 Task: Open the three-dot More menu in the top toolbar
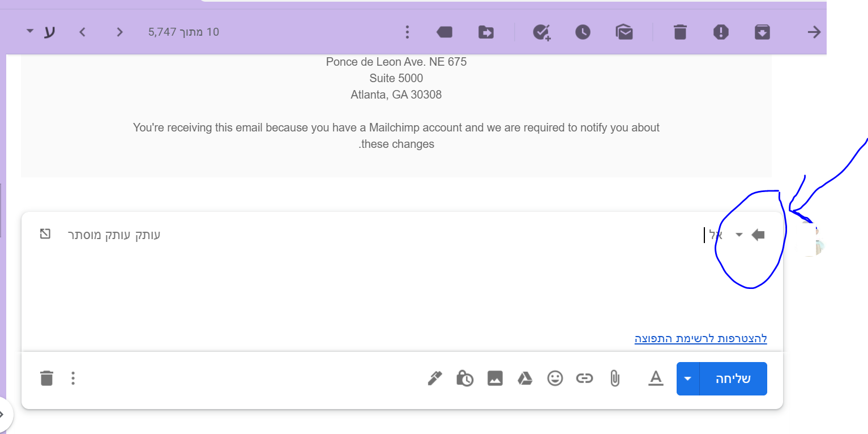point(407,32)
